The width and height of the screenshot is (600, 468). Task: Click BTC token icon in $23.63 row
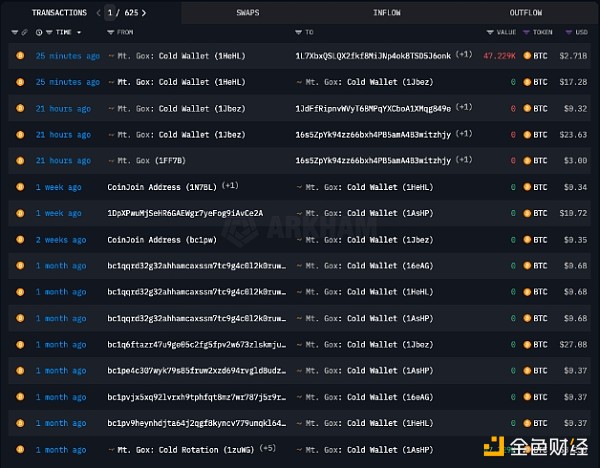(527, 135)
